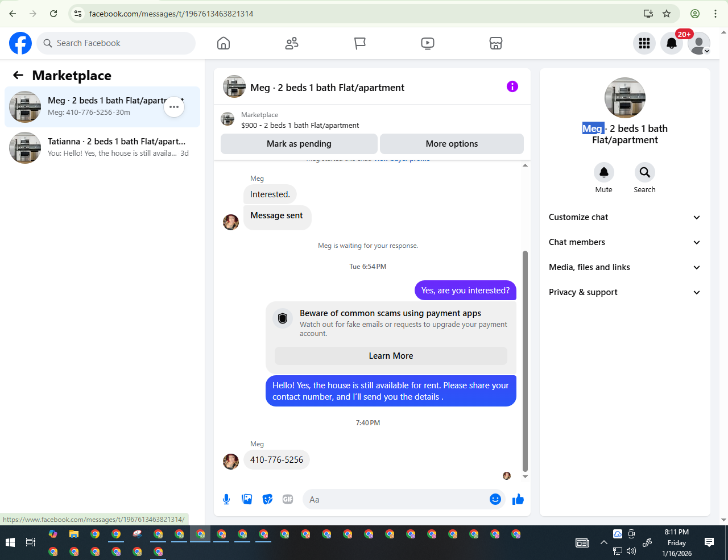Open the GIF picker icon
The width and height of the screenshot is (728, 560).
click(x=288, y=499)
